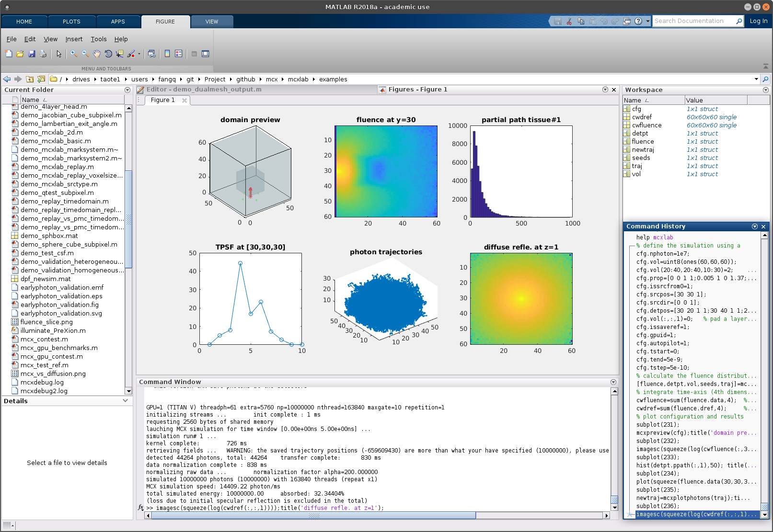
Task: Switch to the VIEW tab
Action: pyautogui.click(x=212, y=22)
